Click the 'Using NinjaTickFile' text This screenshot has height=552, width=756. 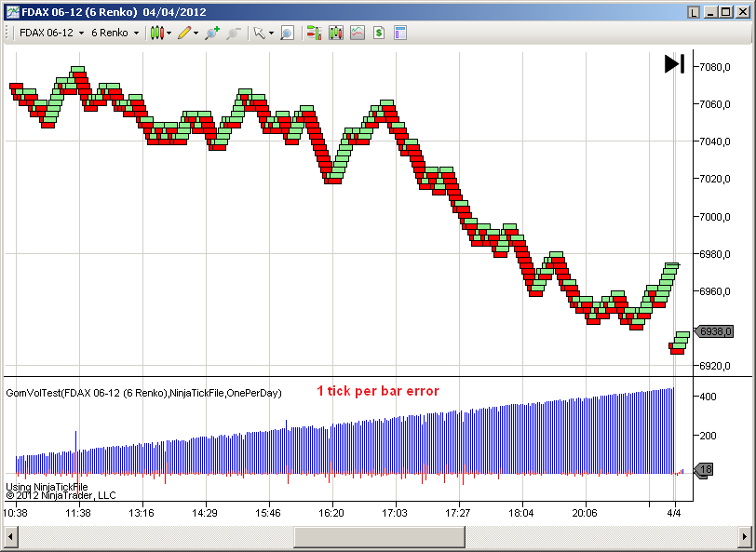coord(47,487)
